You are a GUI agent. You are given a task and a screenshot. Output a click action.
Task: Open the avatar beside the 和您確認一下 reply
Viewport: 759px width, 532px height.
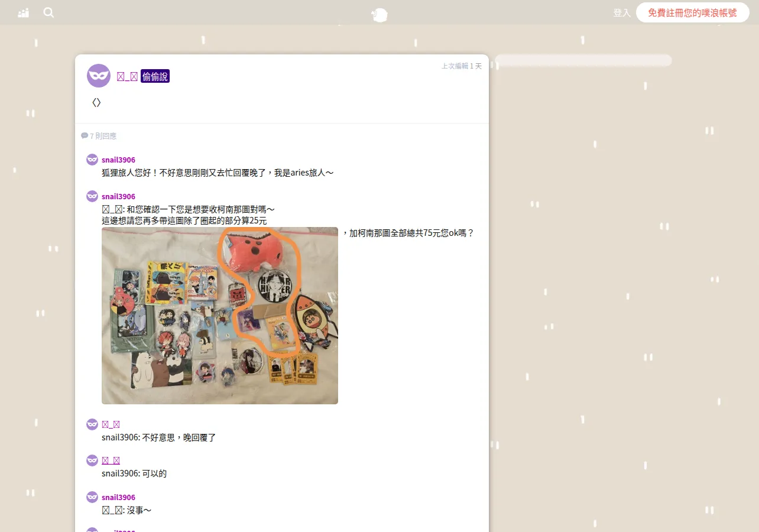(92, 196)
